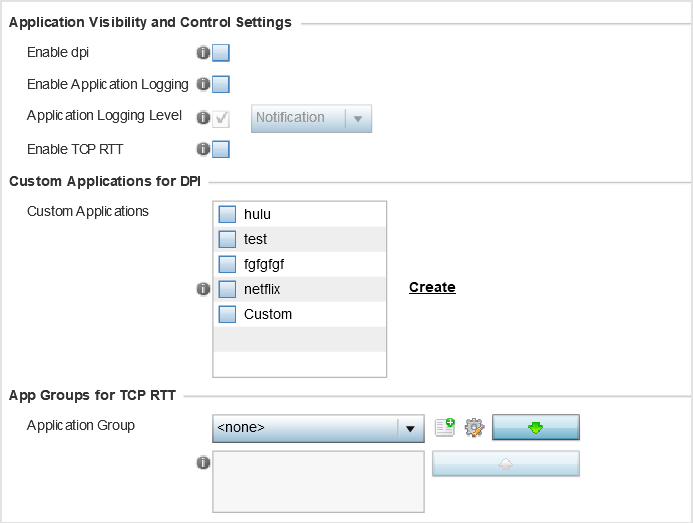Click inside the empty application groups list box
693x523 pixels.
click(x=318, y=481)
